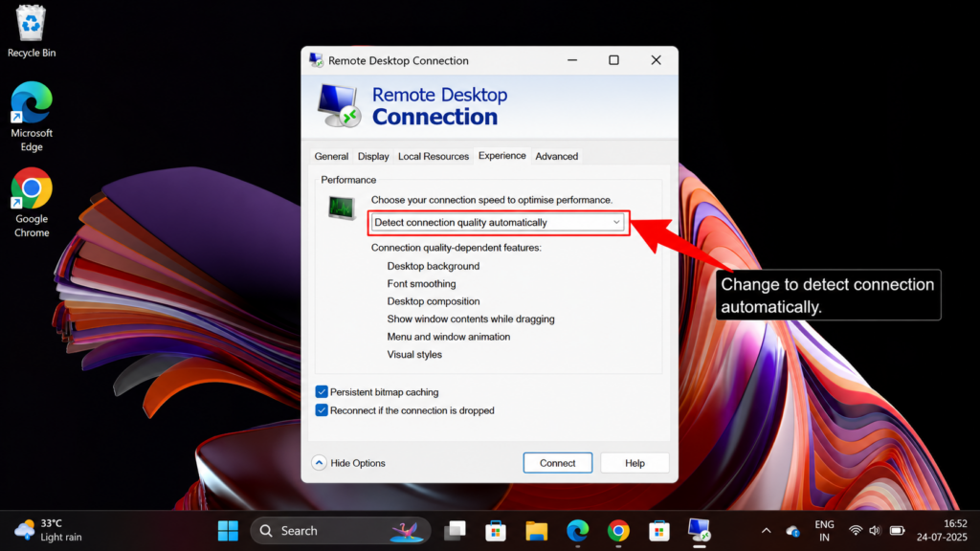Open the Windows Start button
980x551 pixels.
click(228, 531)
